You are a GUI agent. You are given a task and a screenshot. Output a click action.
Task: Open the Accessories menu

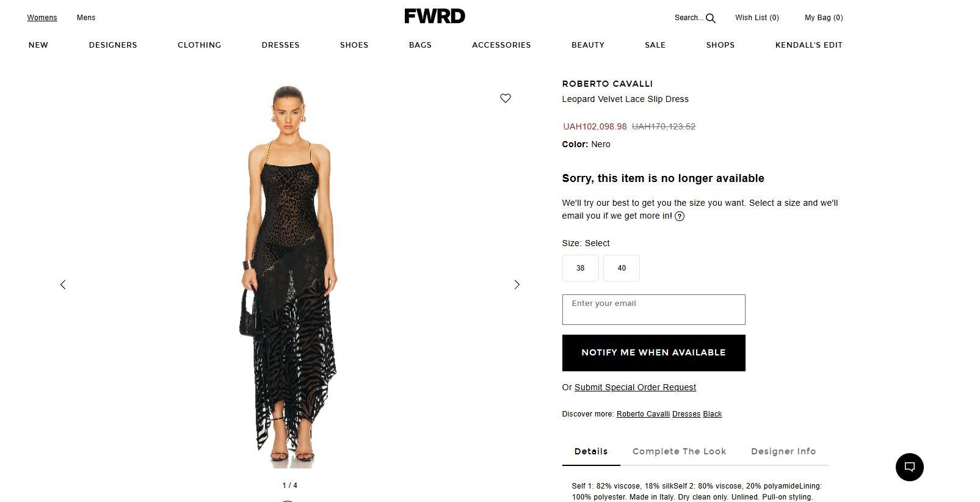click(x=501, y=45)
